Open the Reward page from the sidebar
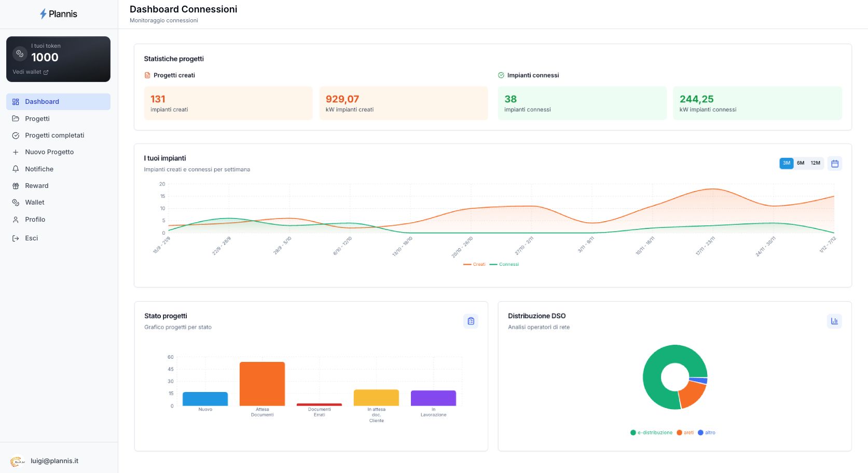Viewport: 868px width, 473px height. tap(36, 186)
